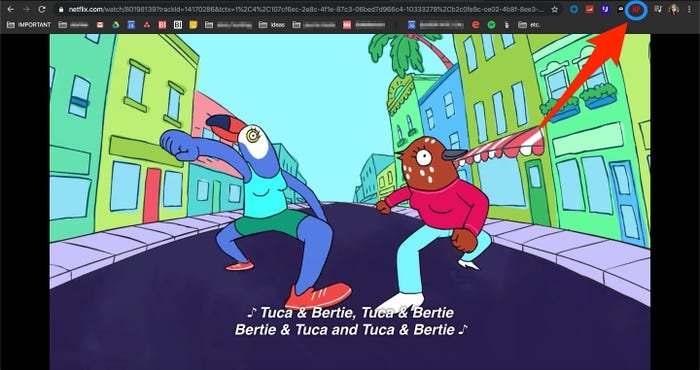Viewport: 700px width, 370px height.
Task: Open the purple U extension
Action: pyautogui.click(x=605, y=9)
